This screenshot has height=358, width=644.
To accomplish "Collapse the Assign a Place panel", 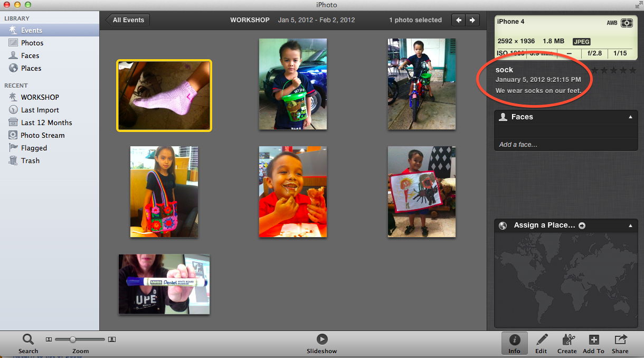I will tap(630, 225).
